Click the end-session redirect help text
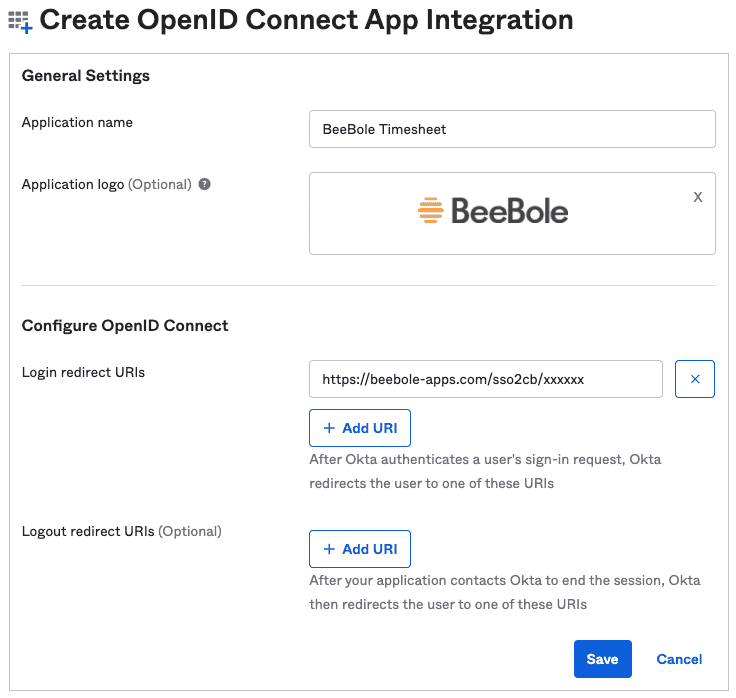 point(504,592)
